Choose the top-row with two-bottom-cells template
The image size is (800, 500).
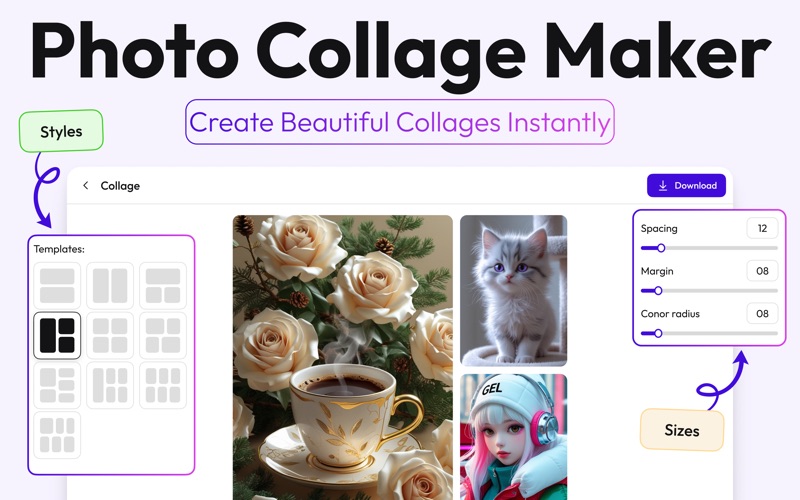[x=163, y=286]
